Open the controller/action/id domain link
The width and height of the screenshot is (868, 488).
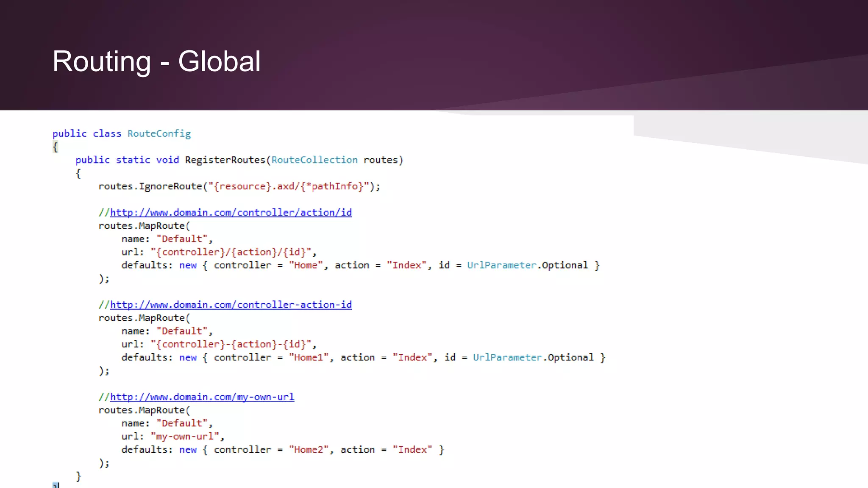point(231,213)
